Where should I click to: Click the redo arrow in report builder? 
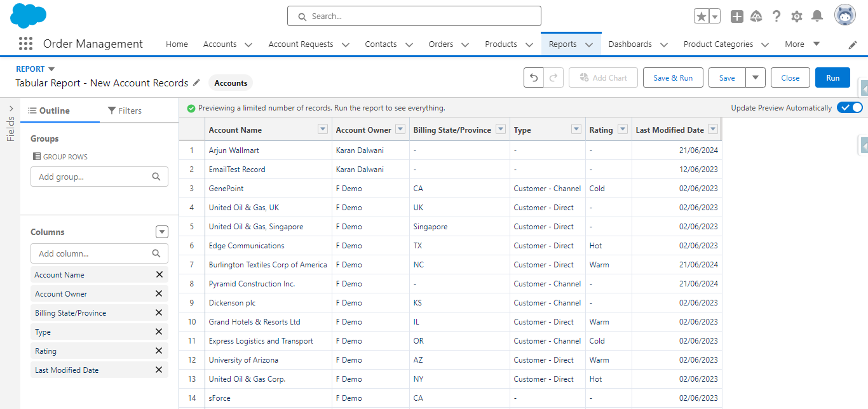pos(551,77)
